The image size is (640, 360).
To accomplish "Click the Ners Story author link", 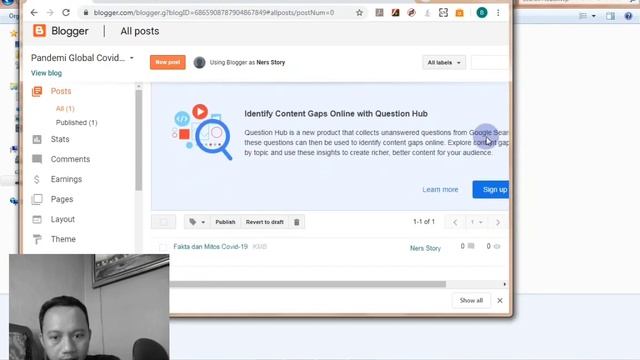I will (x=425, y=248).
